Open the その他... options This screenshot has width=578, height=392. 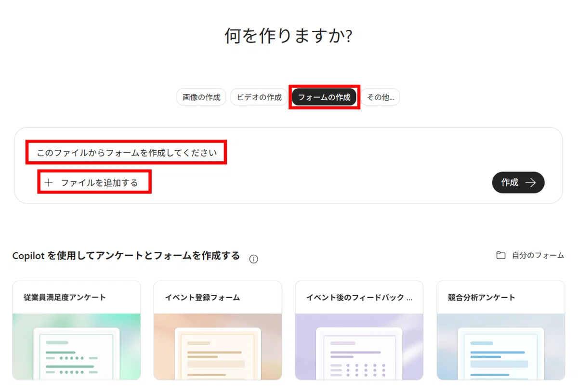click(x=381, y=97)
